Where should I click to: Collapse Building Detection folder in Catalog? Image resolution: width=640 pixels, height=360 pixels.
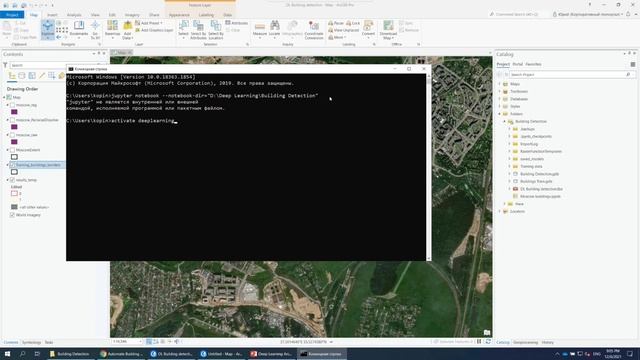(504, 122)
